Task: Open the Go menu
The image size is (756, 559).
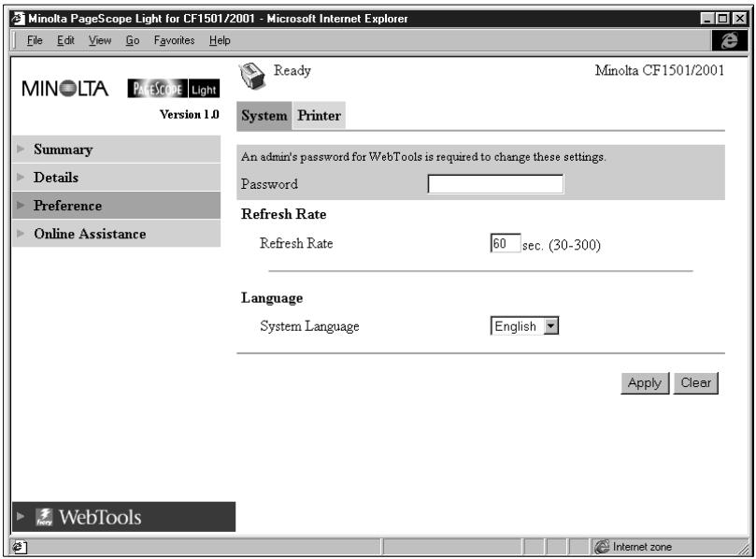Action: coord(133,40)
